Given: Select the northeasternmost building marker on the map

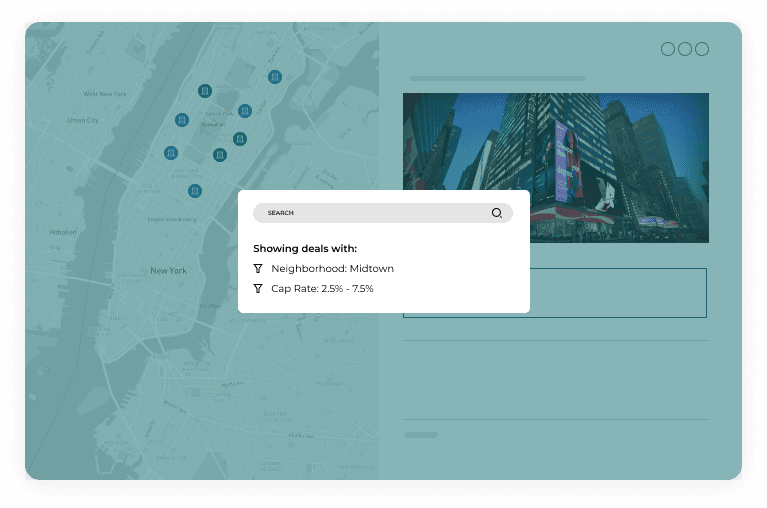Looking at the screenshot, I should pos(274,77).
